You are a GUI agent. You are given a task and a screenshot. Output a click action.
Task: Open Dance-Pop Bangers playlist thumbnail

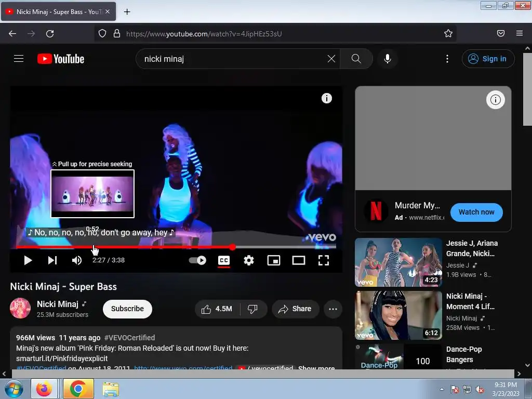(398, 356)
